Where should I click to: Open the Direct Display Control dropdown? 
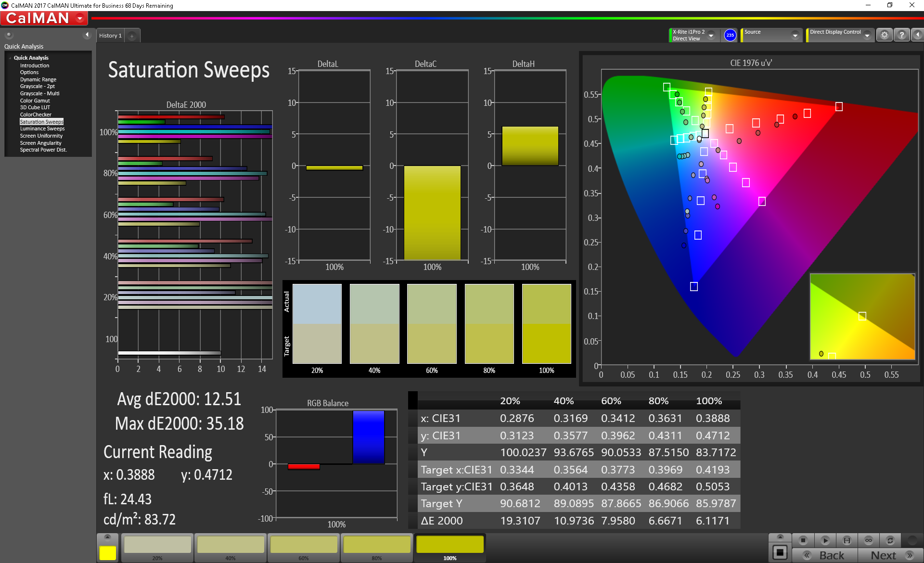click(867, 36)
